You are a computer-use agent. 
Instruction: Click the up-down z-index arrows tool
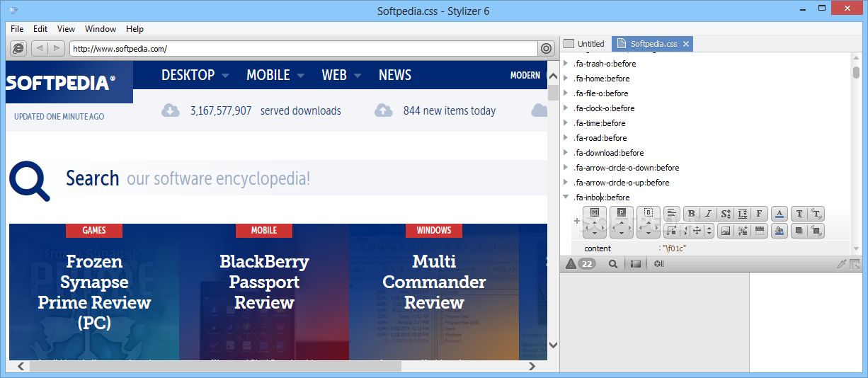point(709,231)
